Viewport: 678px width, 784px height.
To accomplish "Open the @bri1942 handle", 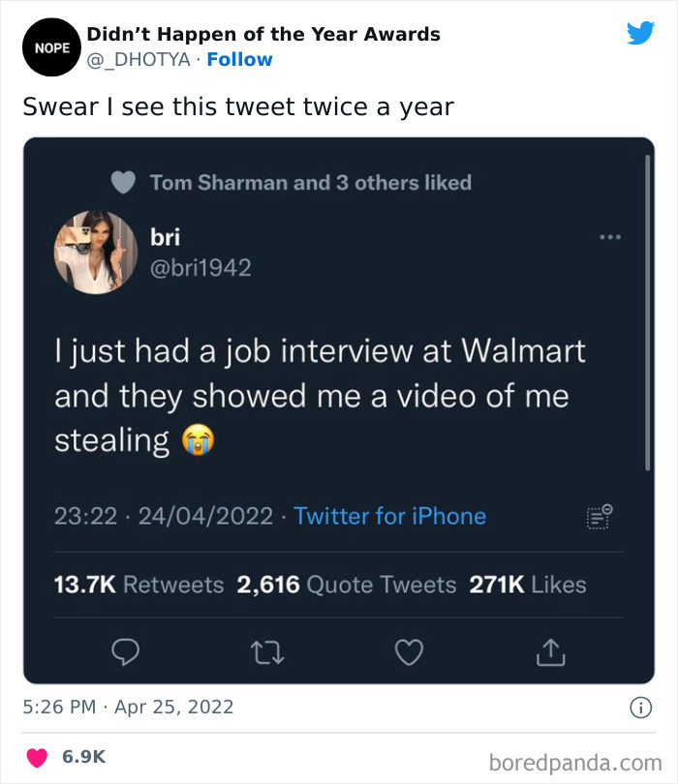I will coord(200,268).
